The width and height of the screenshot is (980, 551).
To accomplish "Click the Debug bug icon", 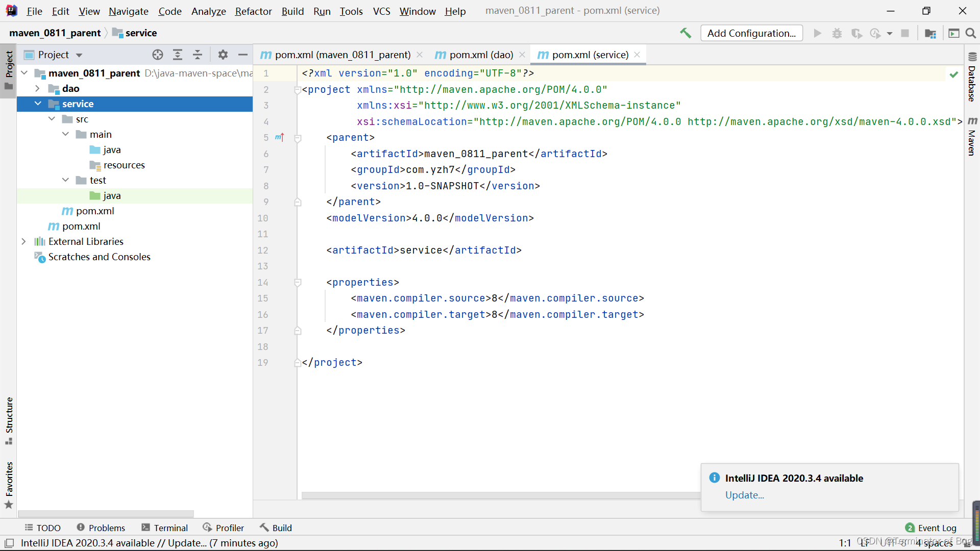I will (x=837, y=33).
